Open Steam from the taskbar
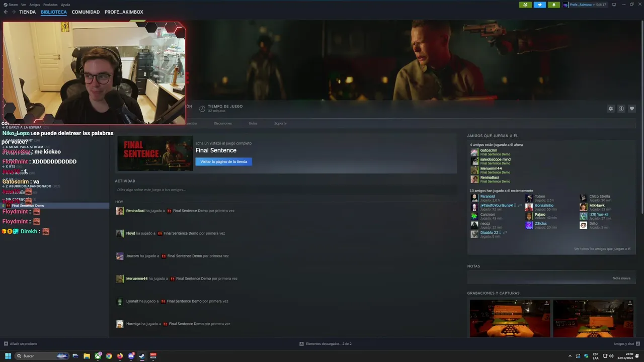 tap(142, 356)
